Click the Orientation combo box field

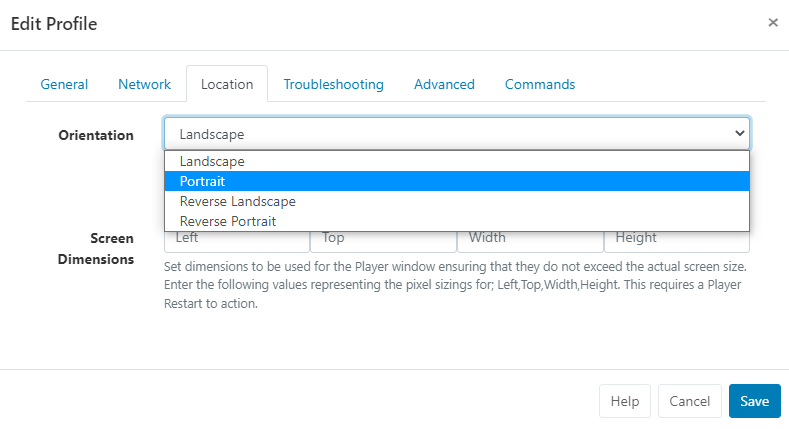pyautogui.click(x=440, y=133)
